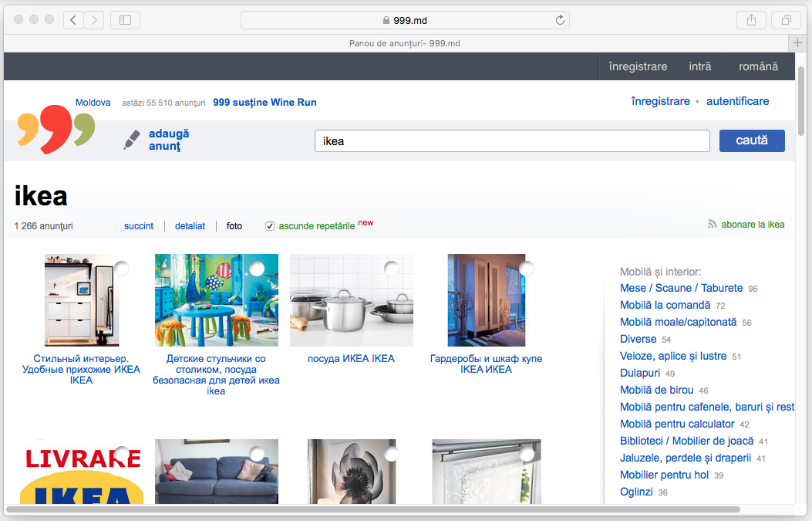Select the circle on the curtain panel ad
812x521 pixels.
point(526,454)
